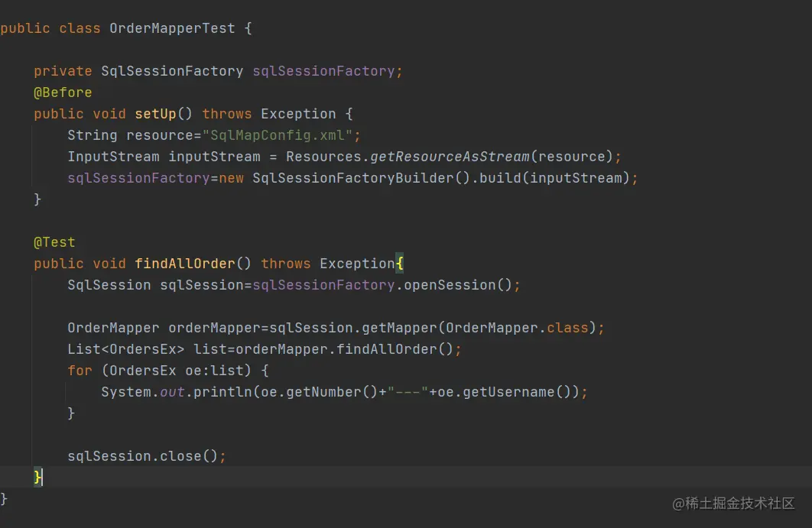Click the getNumber() call
The width and height of the screenshot is (812, 528).
pyautogui.click(x=331, y=392)
